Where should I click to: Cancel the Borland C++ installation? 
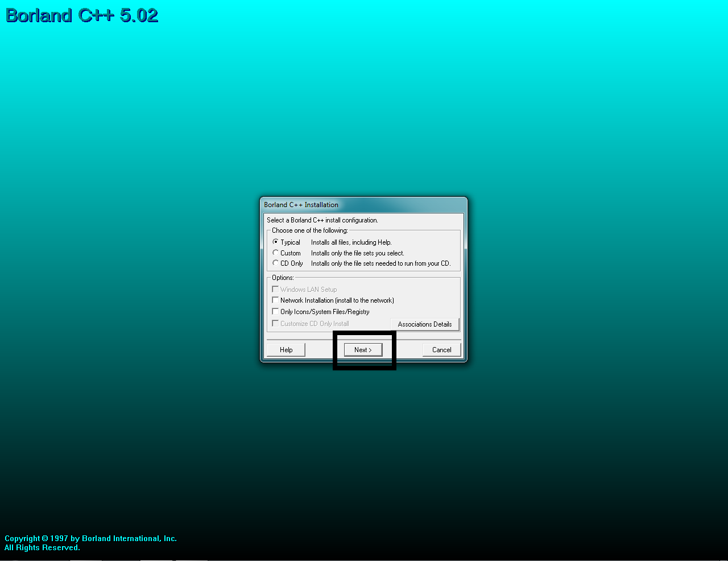(x=442, y=350)
